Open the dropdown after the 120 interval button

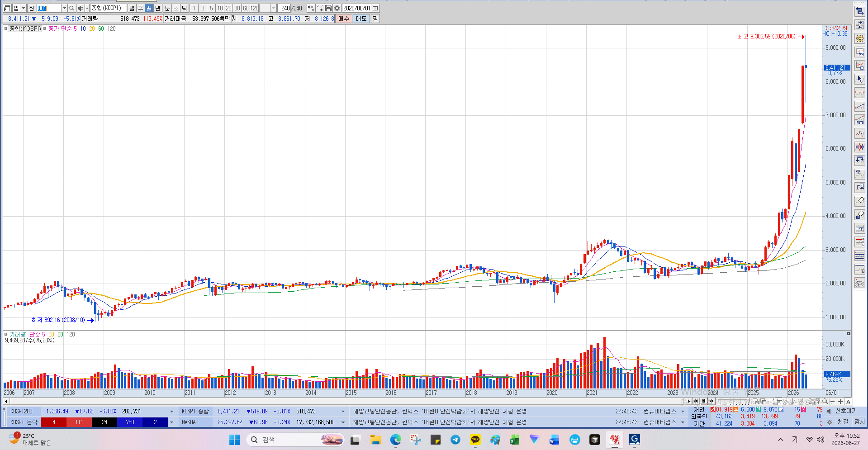coord(273,8)
